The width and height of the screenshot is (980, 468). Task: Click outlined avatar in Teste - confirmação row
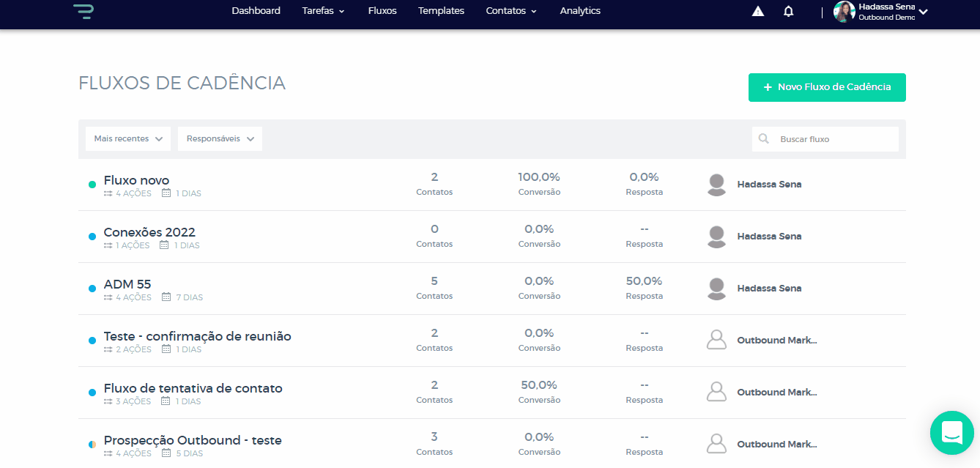point(716,341)
